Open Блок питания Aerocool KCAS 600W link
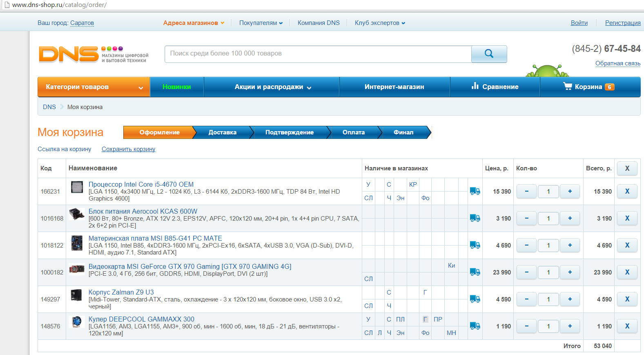This screenshot has width=644, height=355. click(143, 212)
